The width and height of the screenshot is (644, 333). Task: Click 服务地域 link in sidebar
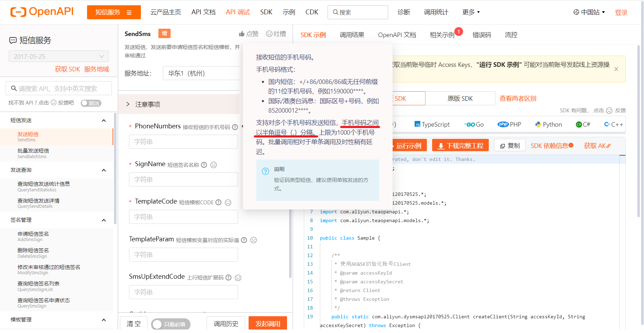pos(96,69)
